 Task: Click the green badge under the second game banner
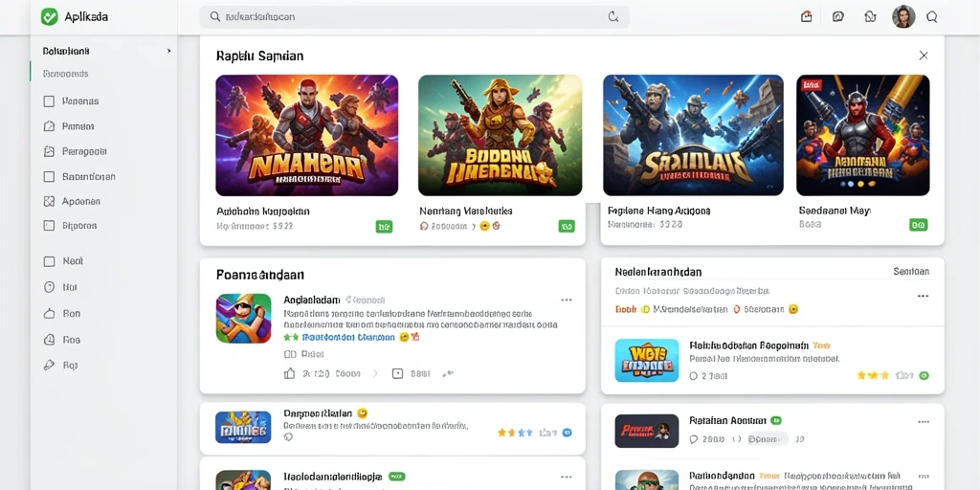coord(567,226)
